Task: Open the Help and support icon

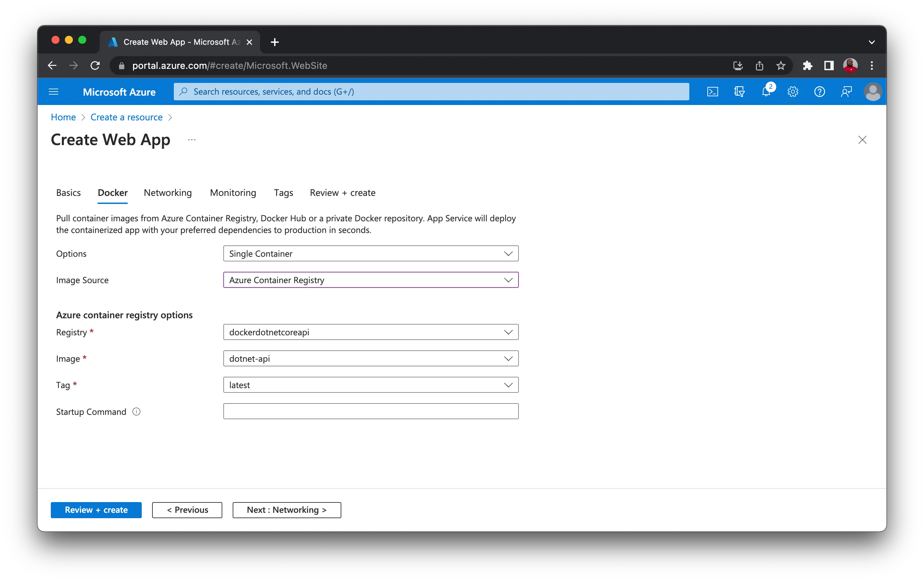Action: [x=820, y=91]
